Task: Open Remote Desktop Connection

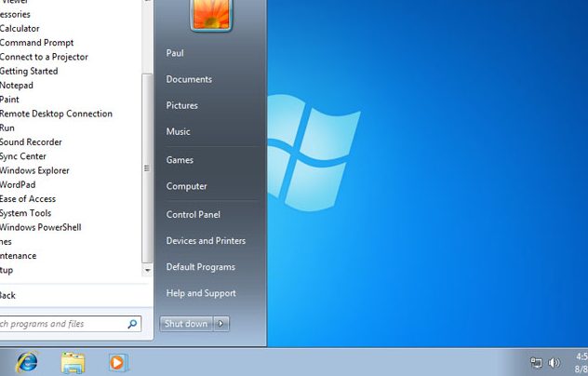Action: [56, 114]
